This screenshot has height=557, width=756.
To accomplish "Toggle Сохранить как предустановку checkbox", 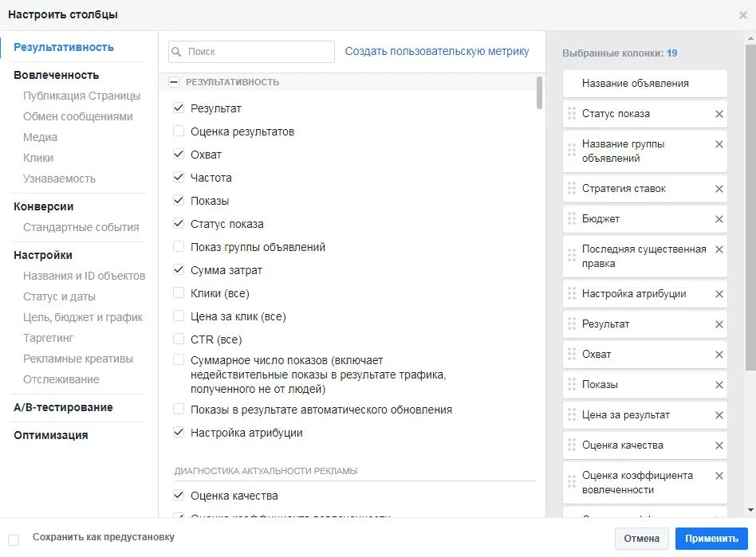I will coord(14,539).
